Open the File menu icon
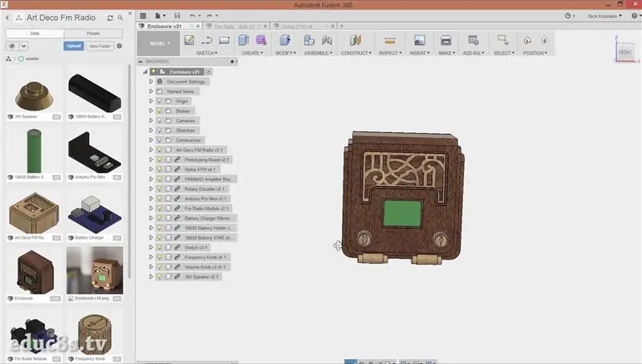The height and width of the screenshot is (364, 642). 160,16
